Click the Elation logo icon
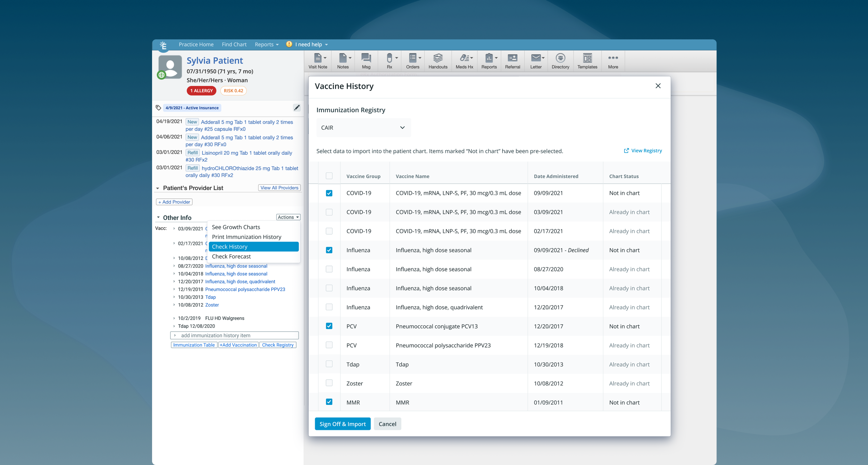Viewport: 868px width, 465px height. [x=163, y=45]
